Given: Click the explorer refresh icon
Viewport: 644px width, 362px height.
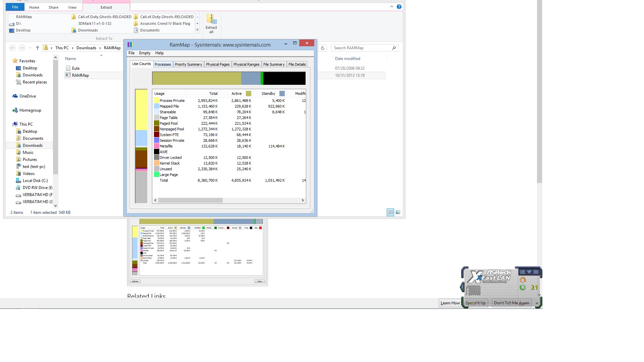Looking at the screenshot, I should tap(323, 48).
